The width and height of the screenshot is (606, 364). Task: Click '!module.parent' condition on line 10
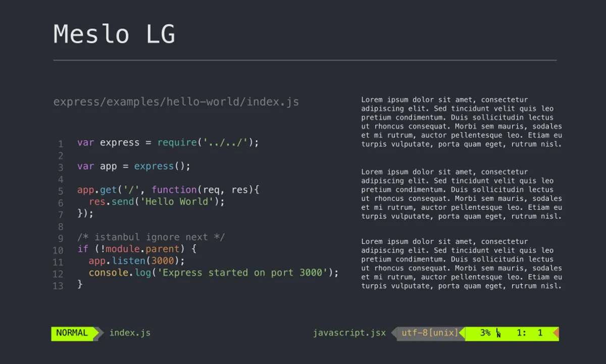[140, 249]
